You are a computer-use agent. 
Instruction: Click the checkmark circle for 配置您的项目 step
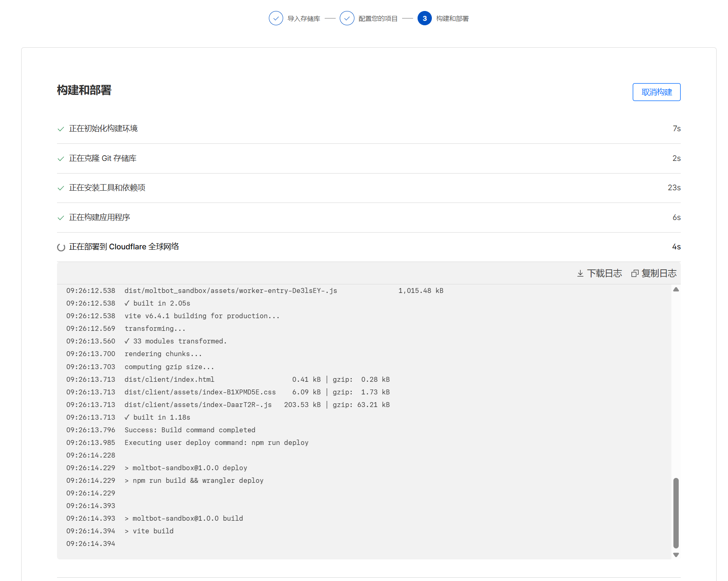tap(347, 18)
